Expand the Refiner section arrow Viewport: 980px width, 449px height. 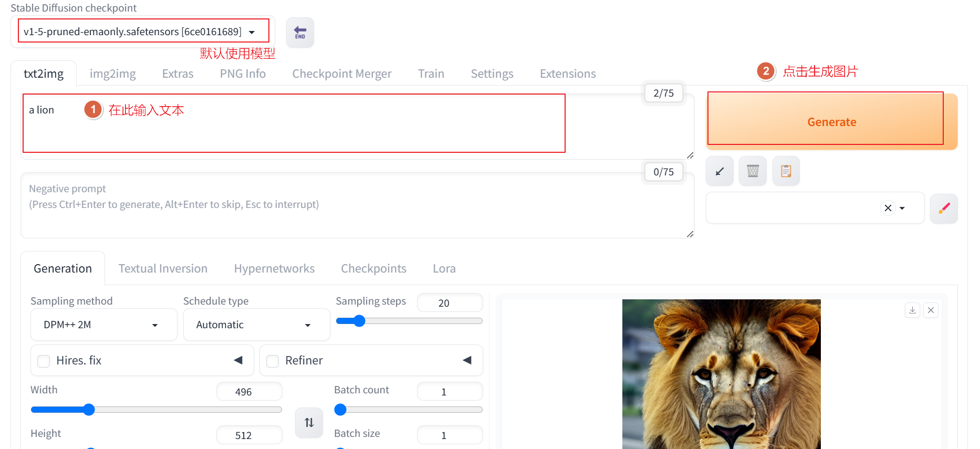tap(467, 360)
